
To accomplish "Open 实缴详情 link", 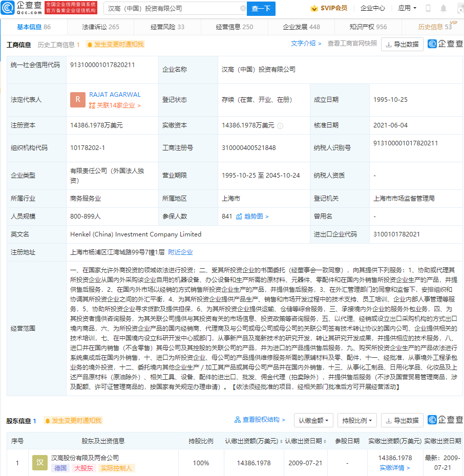I will click(395, 468).
